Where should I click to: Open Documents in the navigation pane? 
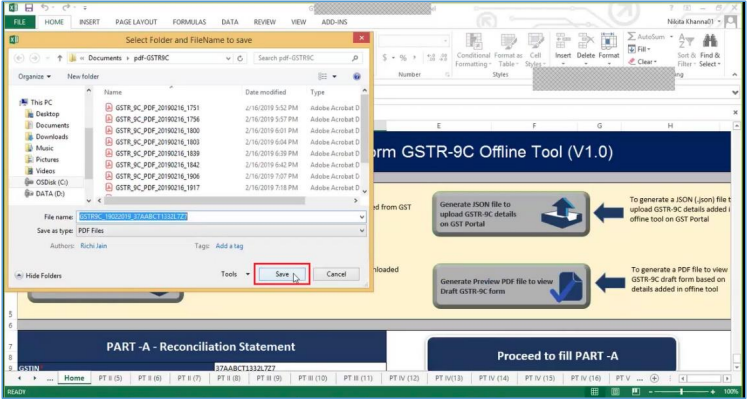pos(52,125)
